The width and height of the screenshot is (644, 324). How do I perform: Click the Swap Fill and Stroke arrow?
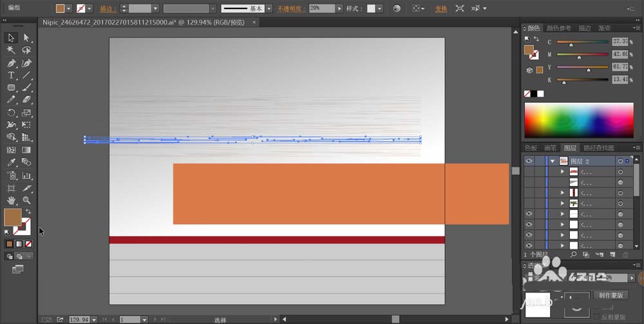pos(28,211)
